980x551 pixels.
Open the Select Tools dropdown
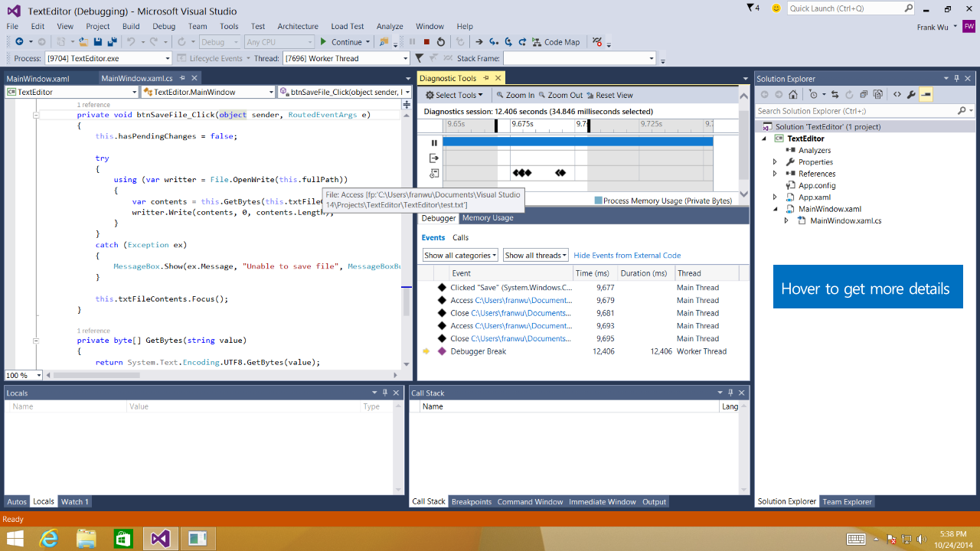click(455, 95)
